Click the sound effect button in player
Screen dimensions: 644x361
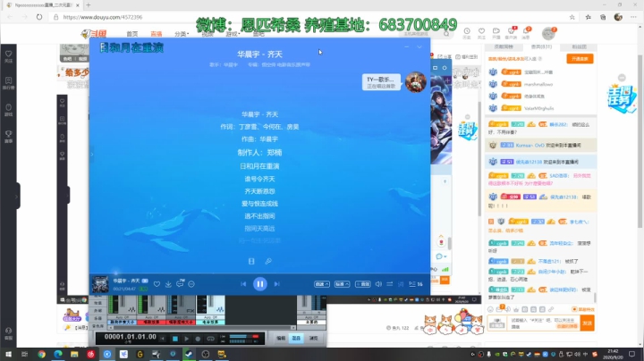362,284
